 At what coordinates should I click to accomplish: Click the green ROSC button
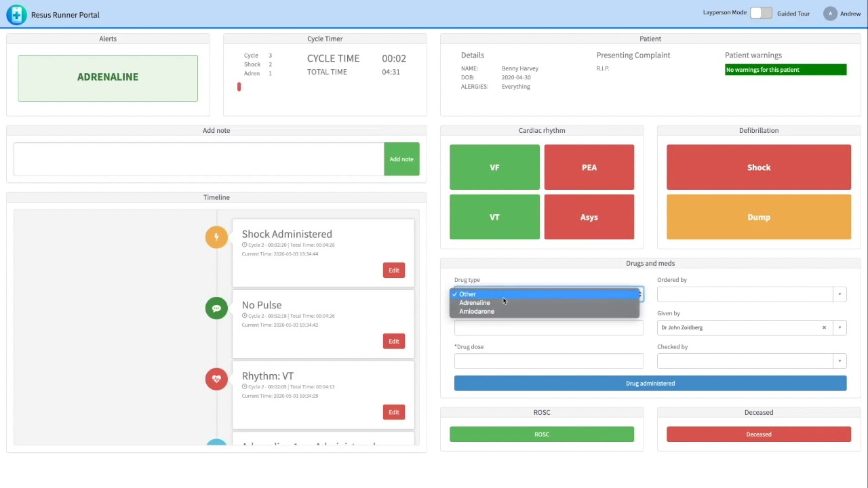[541, 434]
